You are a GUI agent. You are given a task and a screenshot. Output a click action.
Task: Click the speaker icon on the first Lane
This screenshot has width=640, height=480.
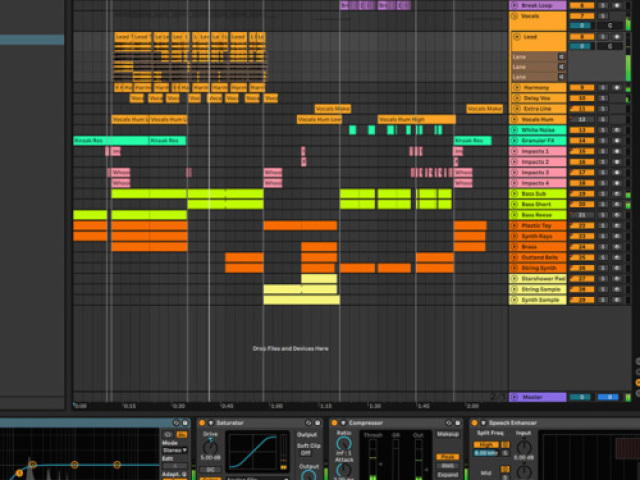(x=561, y=57)
